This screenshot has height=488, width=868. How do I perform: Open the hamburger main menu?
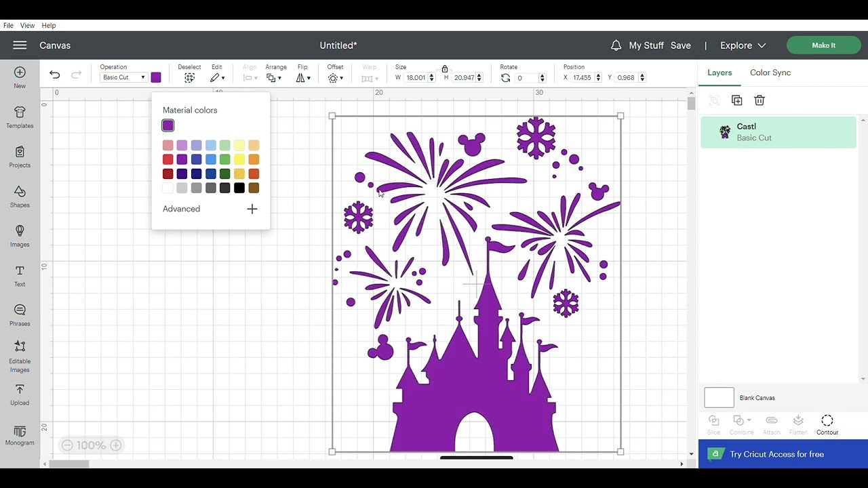click(20, 45)
